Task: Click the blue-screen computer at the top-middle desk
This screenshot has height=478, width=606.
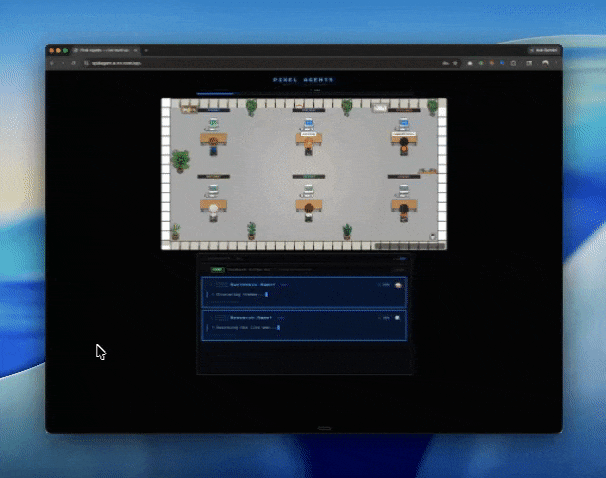Action: coord(308,124)
